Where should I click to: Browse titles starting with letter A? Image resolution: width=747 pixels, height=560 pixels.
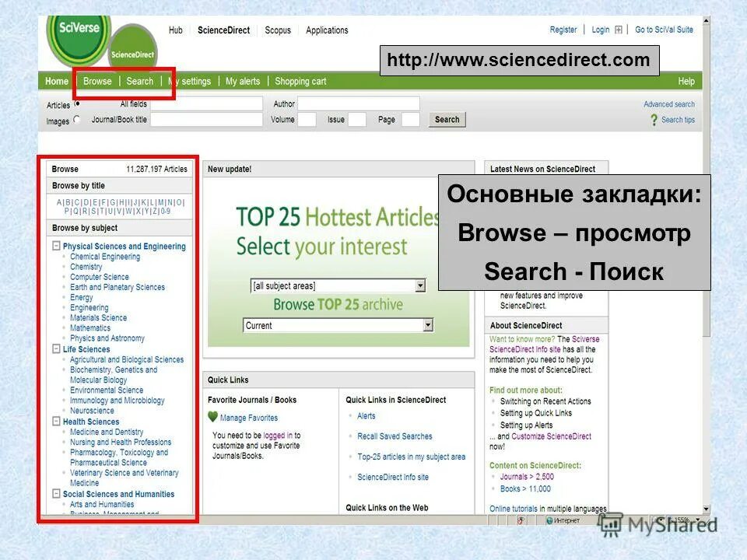pyautogui.click(x=59, y=202)
